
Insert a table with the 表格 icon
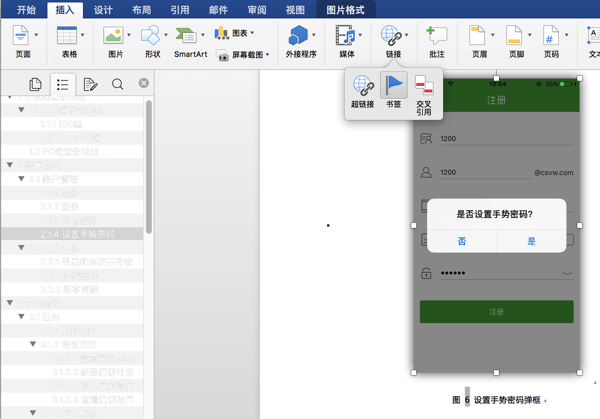(67, 35)
